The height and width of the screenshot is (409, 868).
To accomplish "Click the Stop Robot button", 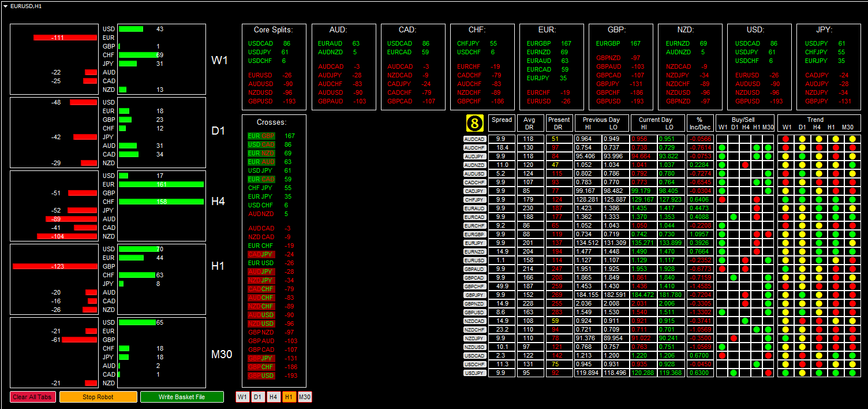I will pos(98,397).
